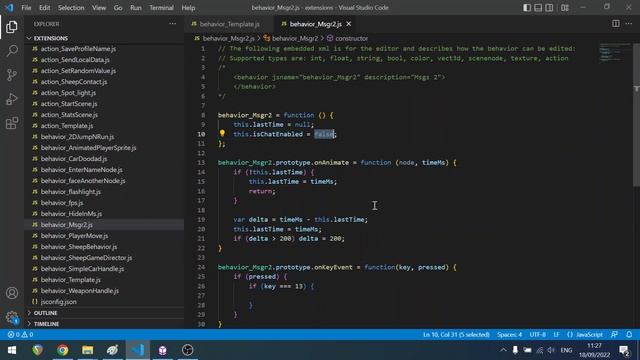Open the Windows Action Center notification icon

pos(624,350)
